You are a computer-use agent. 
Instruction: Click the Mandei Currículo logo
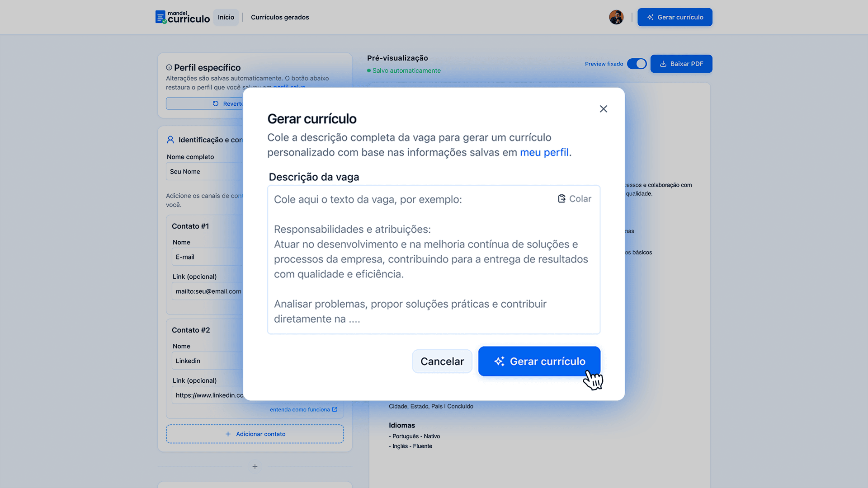point(182,17)
